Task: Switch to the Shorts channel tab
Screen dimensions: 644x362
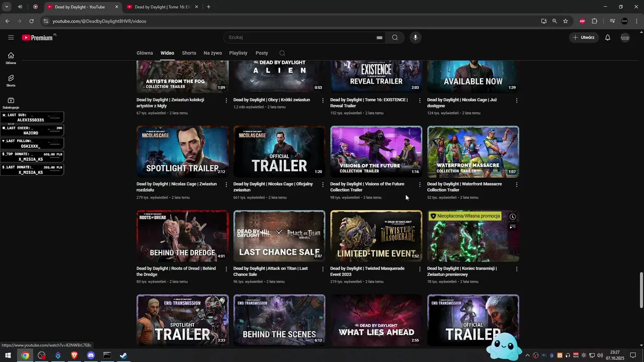Action: click(189, 53)
